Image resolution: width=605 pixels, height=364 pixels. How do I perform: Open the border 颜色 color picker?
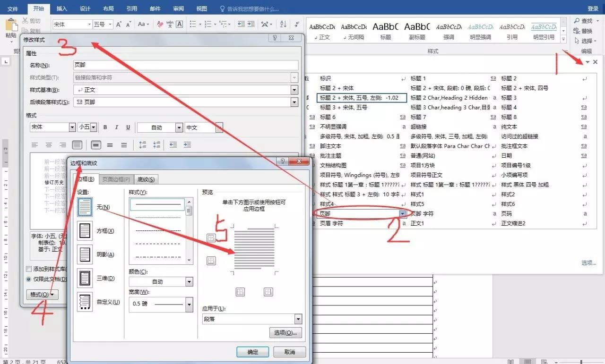[x=188, y=281]
